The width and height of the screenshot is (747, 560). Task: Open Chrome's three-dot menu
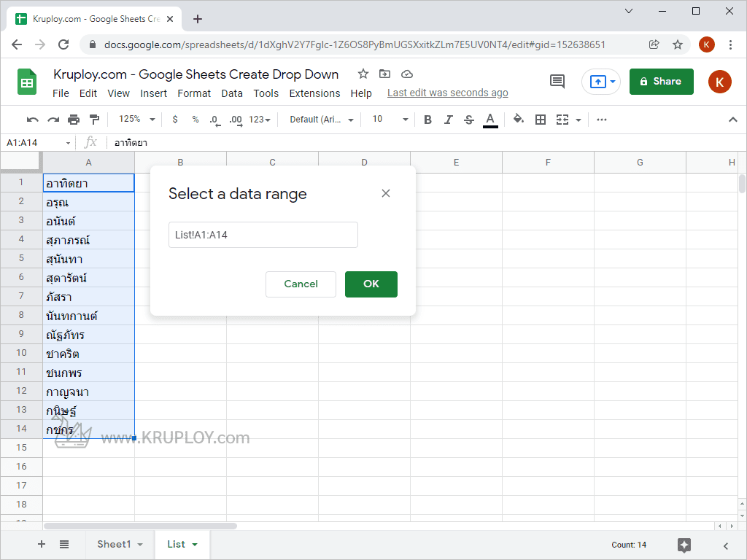pos(730,44)
